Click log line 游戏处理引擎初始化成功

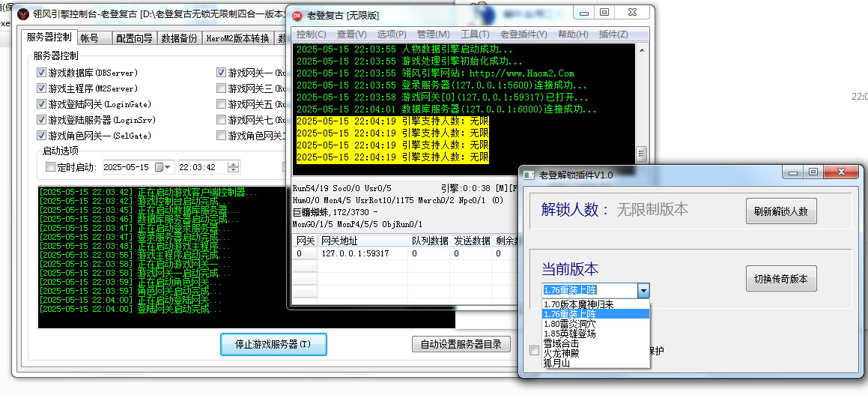tap(410, 61)
